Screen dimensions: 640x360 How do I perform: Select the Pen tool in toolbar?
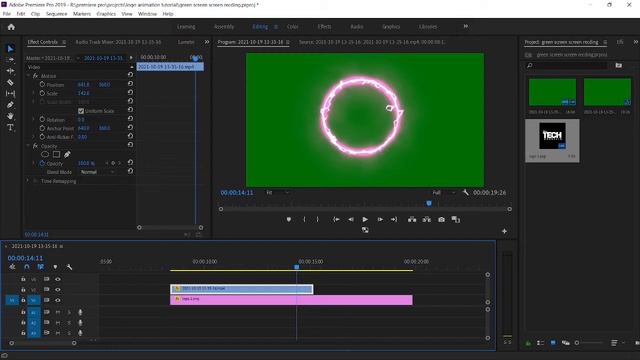[x=10, y=105]
